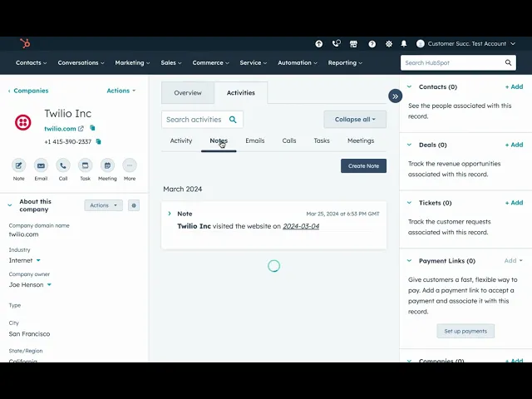Open the notifications bell icon

404,44
